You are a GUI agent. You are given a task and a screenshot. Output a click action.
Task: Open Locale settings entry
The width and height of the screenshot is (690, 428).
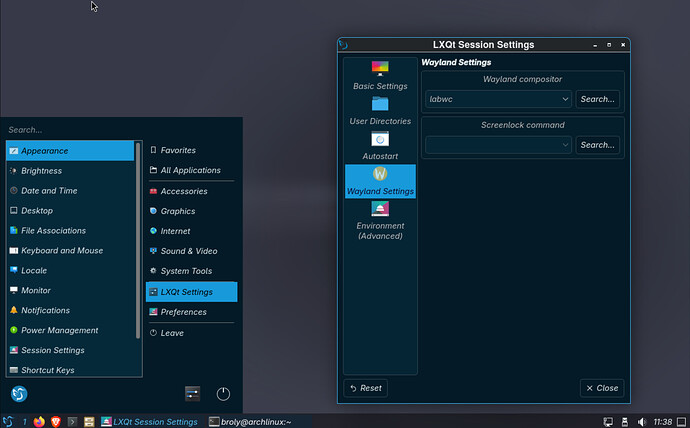pos(70,271)
